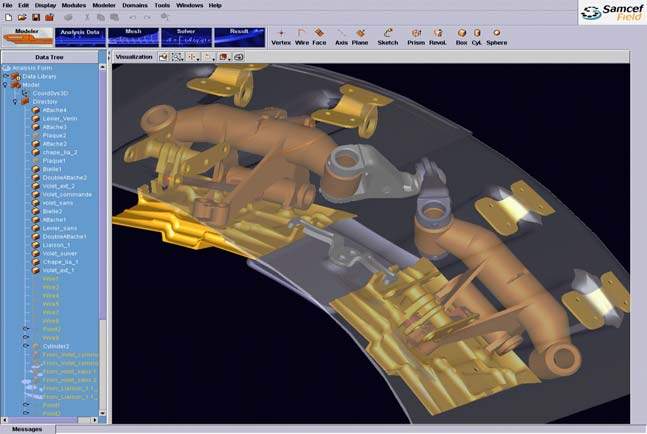Open the Display menu
The width and height of the screenshot is (647, 434).
click(x=45, y=5)
